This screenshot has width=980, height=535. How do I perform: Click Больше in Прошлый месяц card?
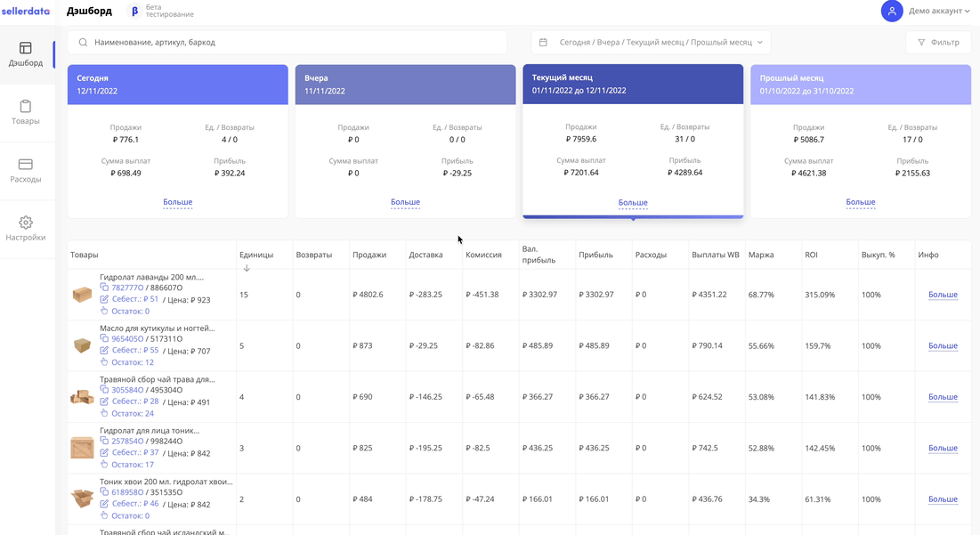click(x=861, y=202)
